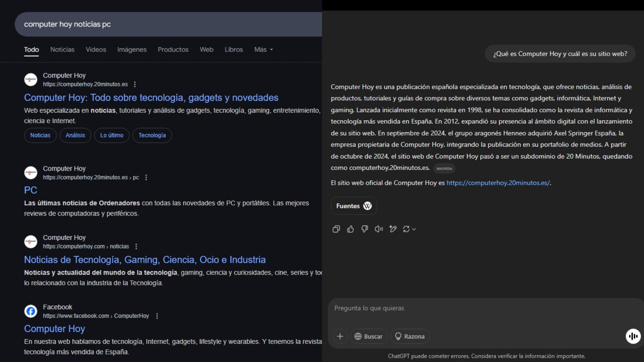Click the thumbs up icon
The width and height of the screenshot is (644, 362).
coord(350,229)
